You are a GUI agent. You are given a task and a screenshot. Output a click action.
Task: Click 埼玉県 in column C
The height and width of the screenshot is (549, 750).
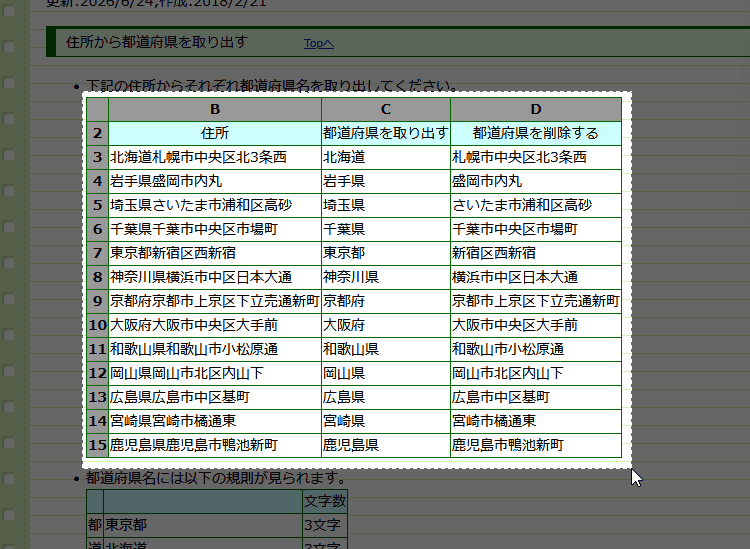pos(386,205)
